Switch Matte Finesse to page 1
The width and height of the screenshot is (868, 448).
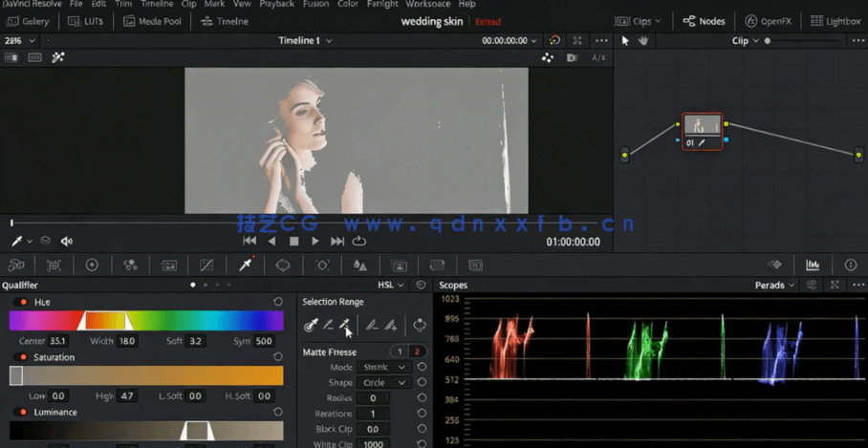click(x=400, y=352)
